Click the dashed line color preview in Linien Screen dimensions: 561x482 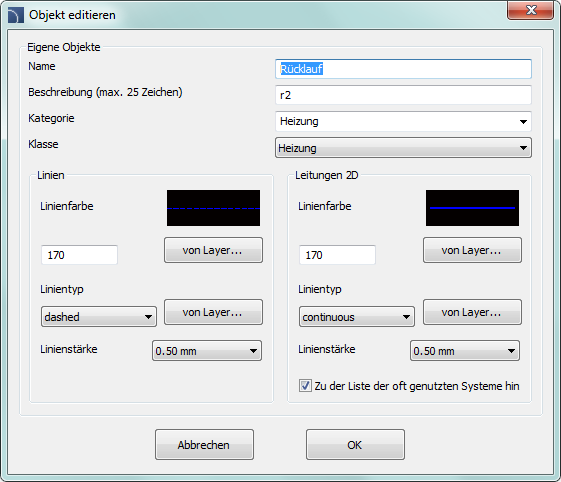click(x=214, y=208)
